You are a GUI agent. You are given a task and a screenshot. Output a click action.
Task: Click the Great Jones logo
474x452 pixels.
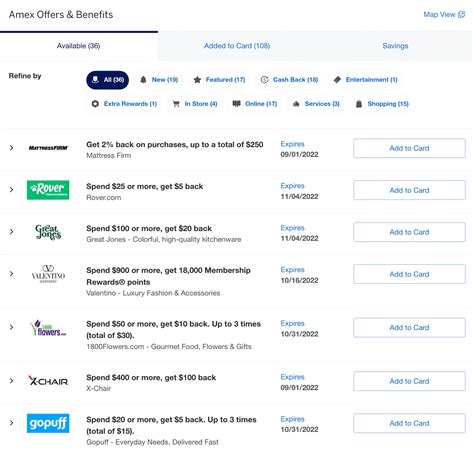point(48,232)
